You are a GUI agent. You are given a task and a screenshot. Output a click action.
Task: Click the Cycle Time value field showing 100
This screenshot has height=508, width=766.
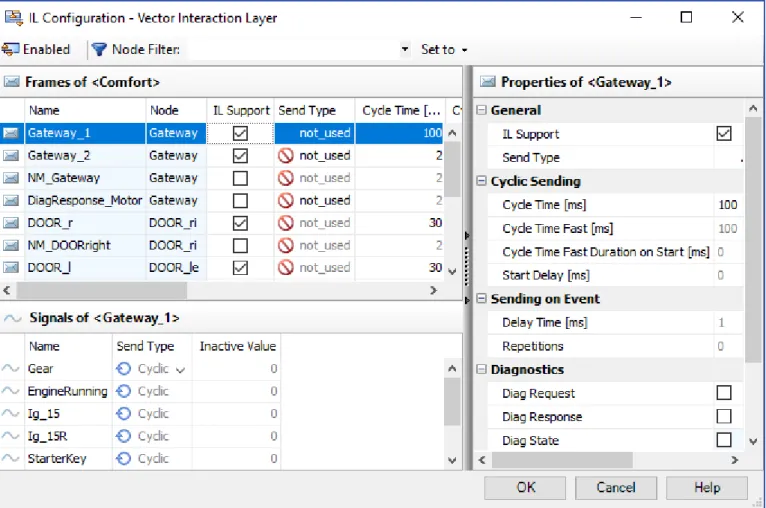point(728,205)
